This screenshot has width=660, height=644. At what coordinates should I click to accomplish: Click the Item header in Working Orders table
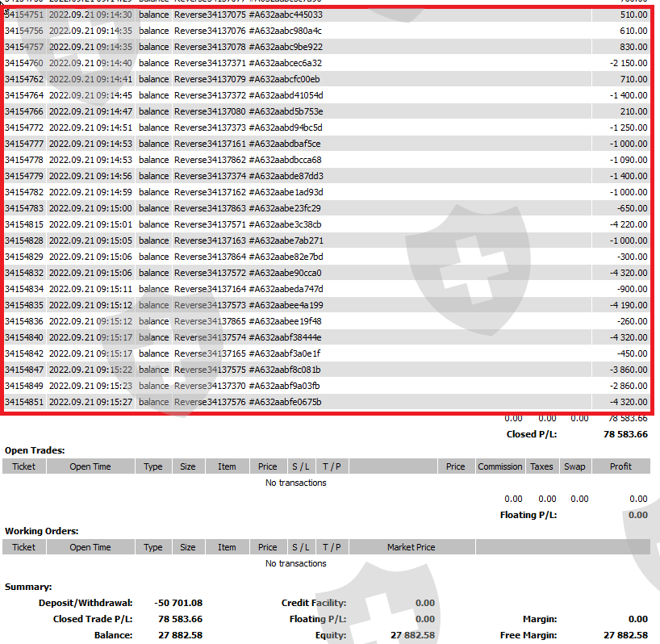tap(227, 547)
